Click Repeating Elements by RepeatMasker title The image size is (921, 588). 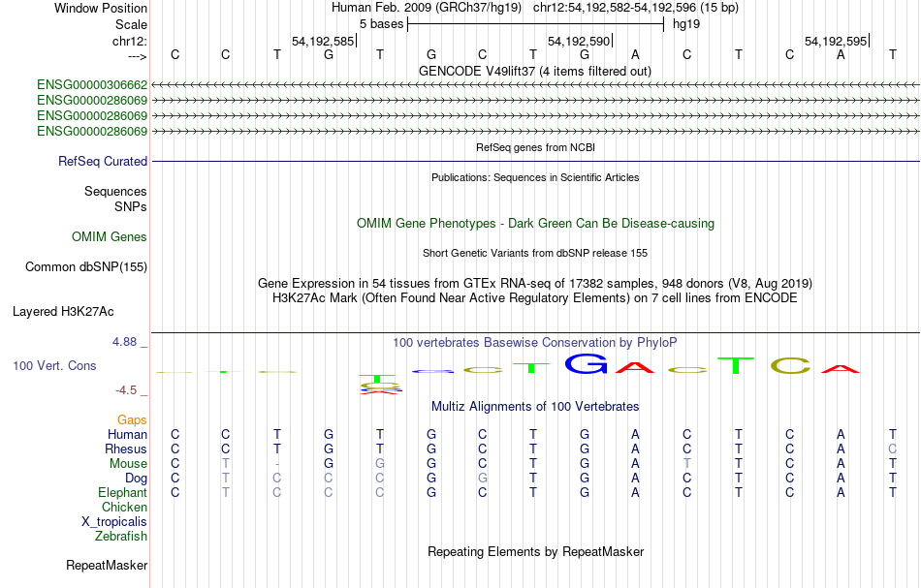535,552
